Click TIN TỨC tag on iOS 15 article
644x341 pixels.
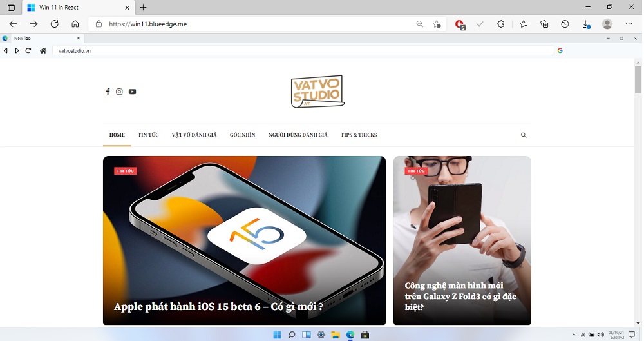(x=126, y=171)
